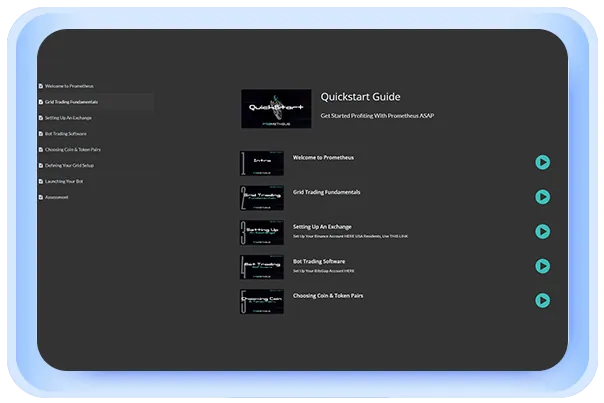Viewport: 604px width, 403px height.
Task: Open the BitsGap account setup link text
Action: (324, 271)
